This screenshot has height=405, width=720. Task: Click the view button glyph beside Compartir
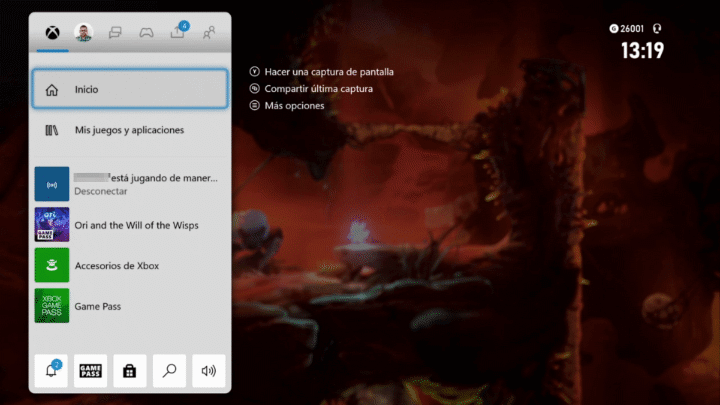coord(254,89)
